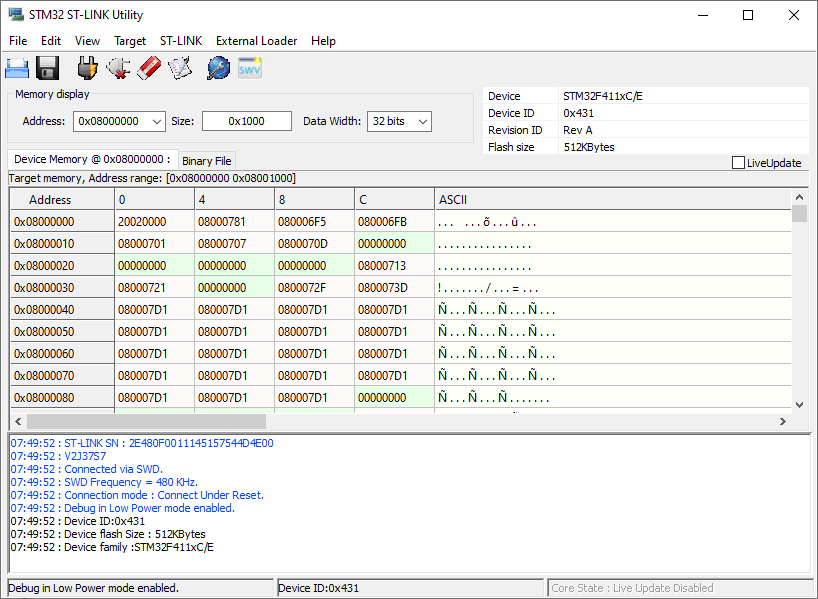Click the V2J37S7 log line
The width and height of the screenshot is (818, 599).
coord(58,456)
